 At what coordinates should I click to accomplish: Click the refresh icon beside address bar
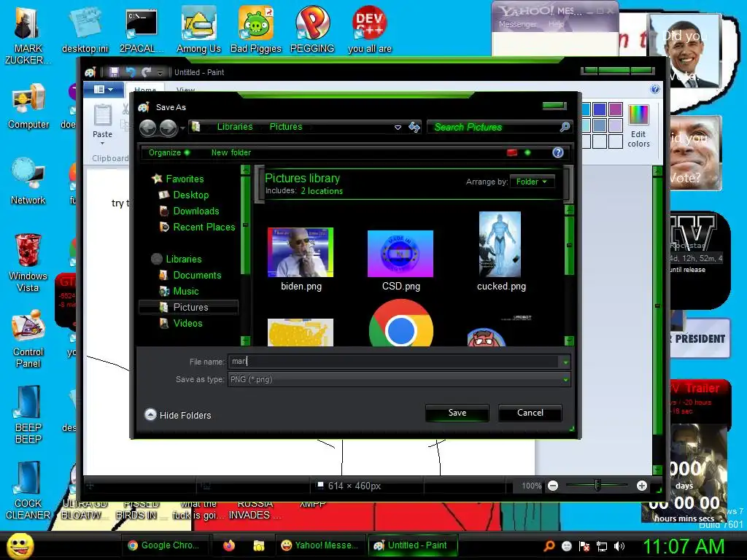tap(414, 127)
